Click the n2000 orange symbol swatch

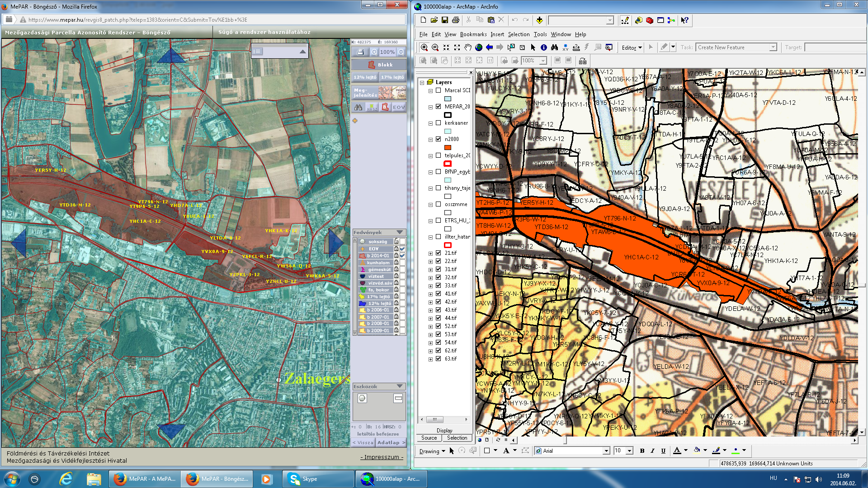click(x=448, y=147)
